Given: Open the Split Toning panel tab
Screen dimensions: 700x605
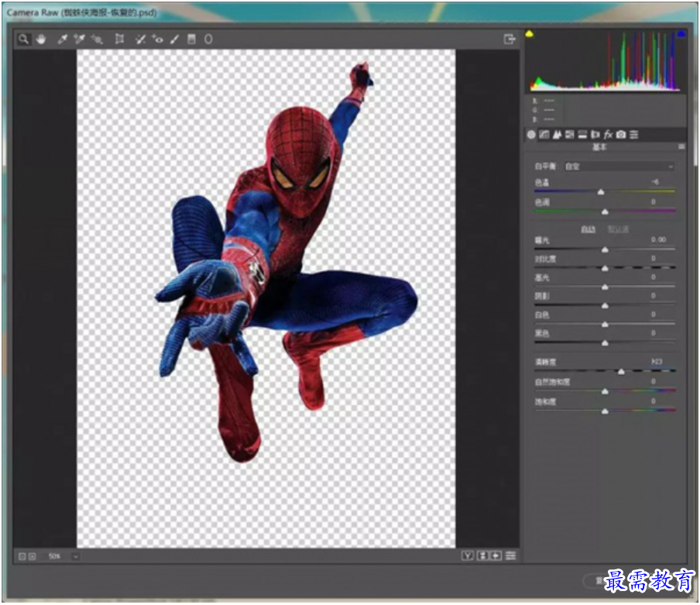Looking at the screenshot, I should 582,134.
